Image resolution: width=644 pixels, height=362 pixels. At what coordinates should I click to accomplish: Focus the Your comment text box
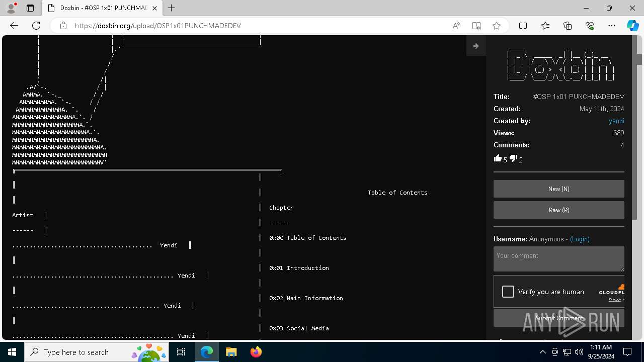pos(559,259)
